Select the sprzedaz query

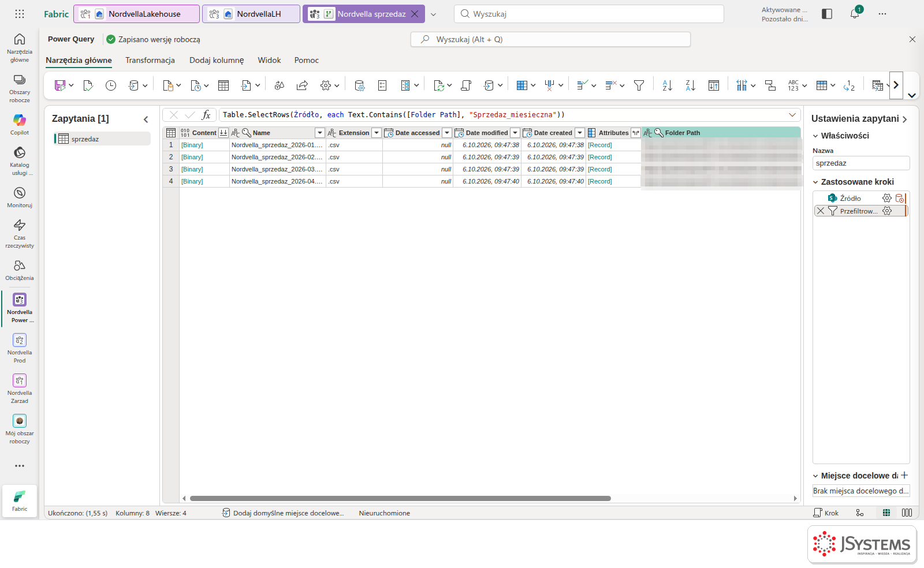tap(102, 139)
